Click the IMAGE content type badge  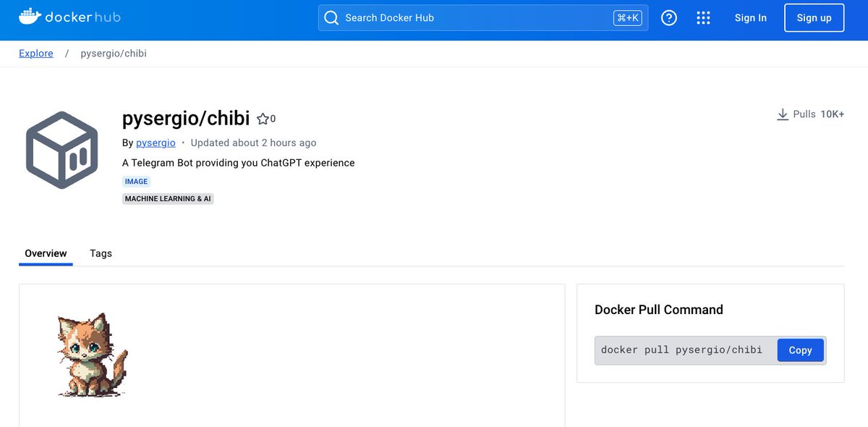click(x=136, y=181)
